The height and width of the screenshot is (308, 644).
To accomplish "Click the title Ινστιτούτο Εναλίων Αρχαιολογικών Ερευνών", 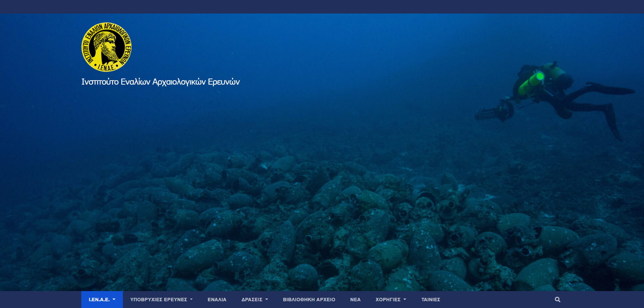I will point(160,82).
